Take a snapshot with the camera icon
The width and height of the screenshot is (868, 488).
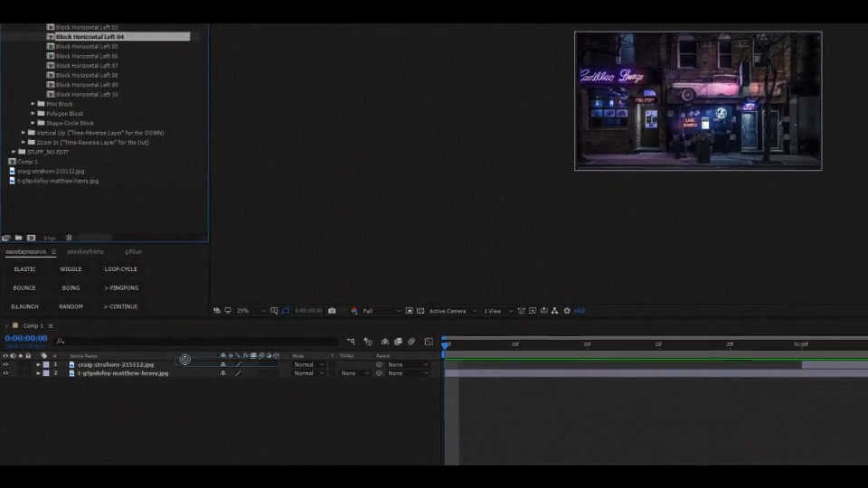(332, 311)
